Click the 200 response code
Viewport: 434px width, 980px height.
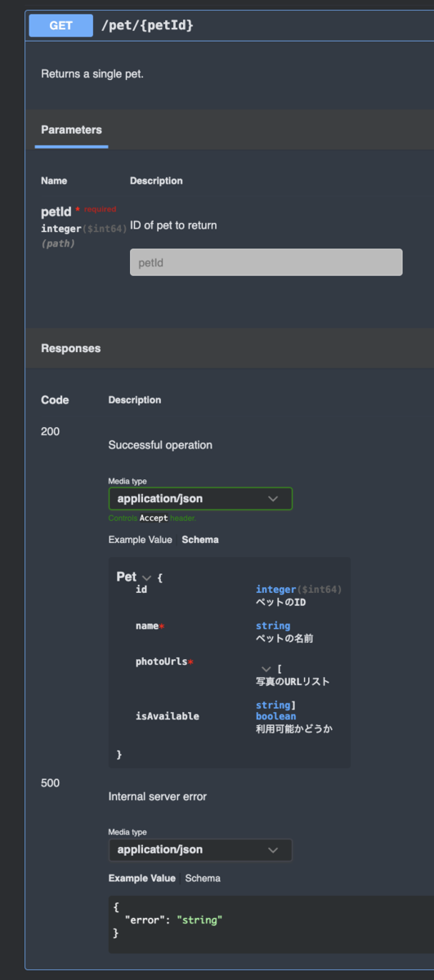coord(50,431)
